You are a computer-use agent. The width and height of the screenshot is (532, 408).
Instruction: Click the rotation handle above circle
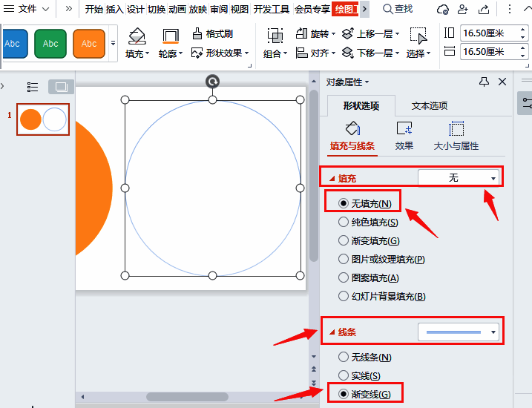(x=213, y=82)
